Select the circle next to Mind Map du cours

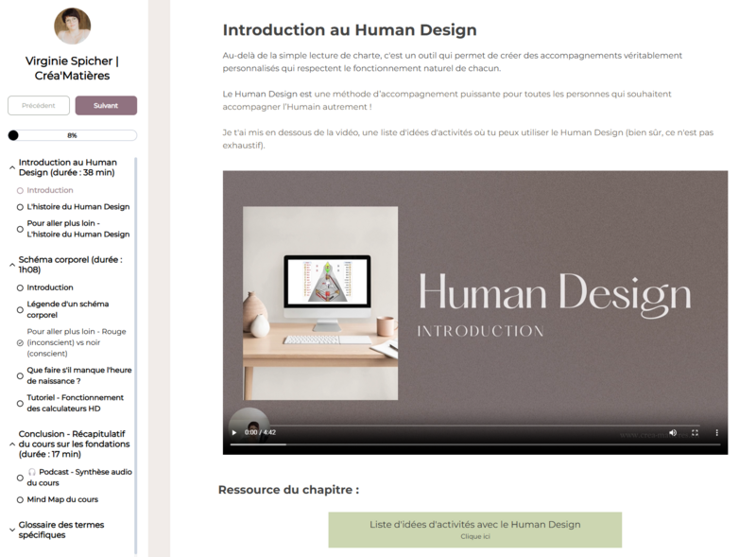point(20,499)
